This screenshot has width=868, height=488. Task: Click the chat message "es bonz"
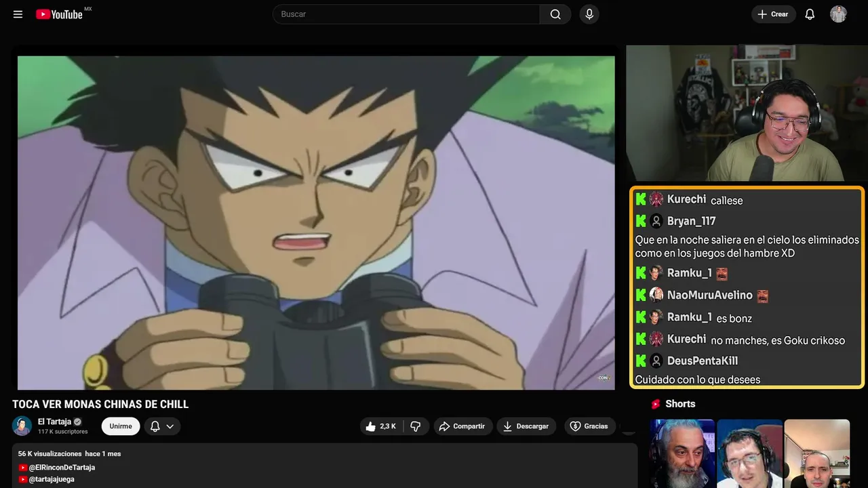(x=734, y=319)
